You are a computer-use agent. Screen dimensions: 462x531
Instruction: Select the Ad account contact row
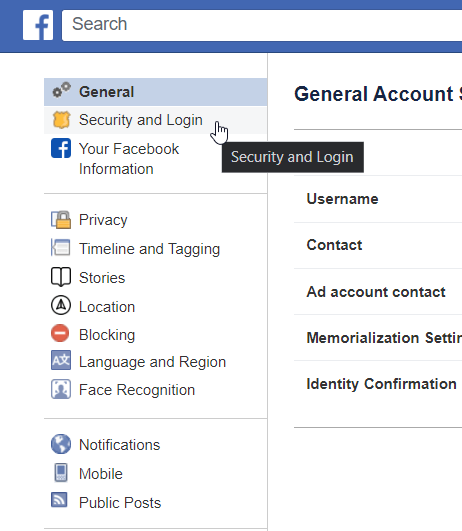378,292
